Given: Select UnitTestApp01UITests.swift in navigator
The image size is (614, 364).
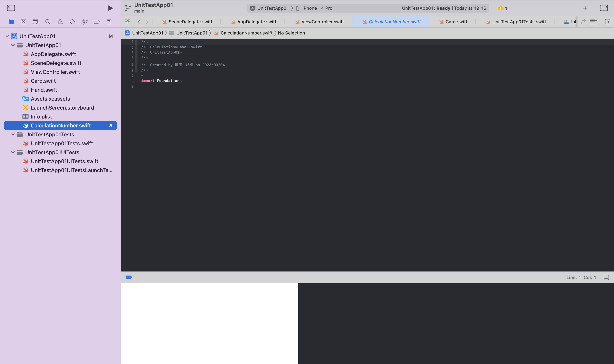Looking at the screenshot, I should (60, 161).
